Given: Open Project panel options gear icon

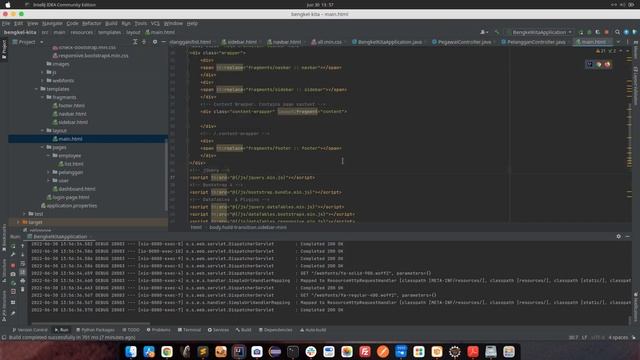Looking at the screenshot, I should [x=155, y=42].
